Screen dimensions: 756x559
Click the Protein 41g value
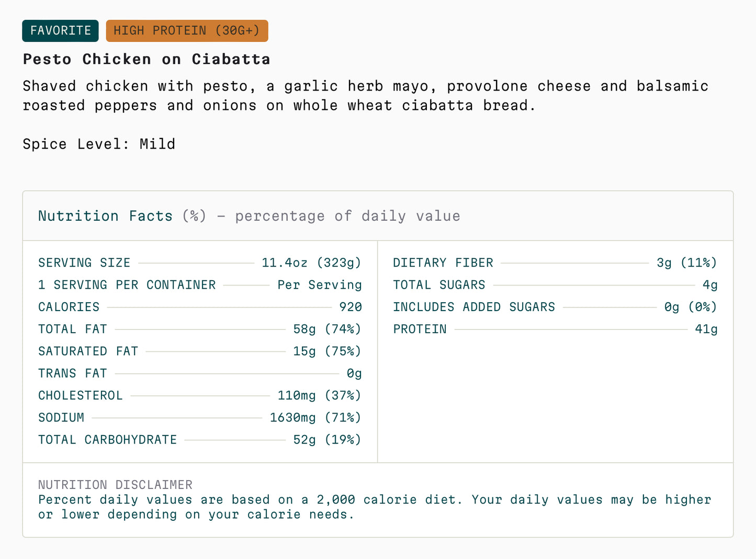[x=706, y=329]
